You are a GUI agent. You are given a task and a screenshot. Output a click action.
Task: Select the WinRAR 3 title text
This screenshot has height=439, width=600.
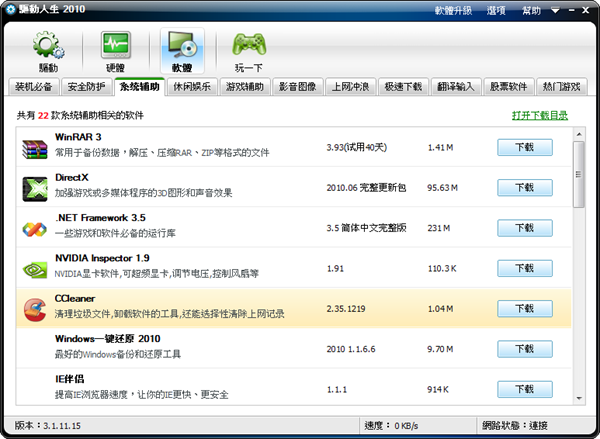pyautogui.click(x=78, y=137)
